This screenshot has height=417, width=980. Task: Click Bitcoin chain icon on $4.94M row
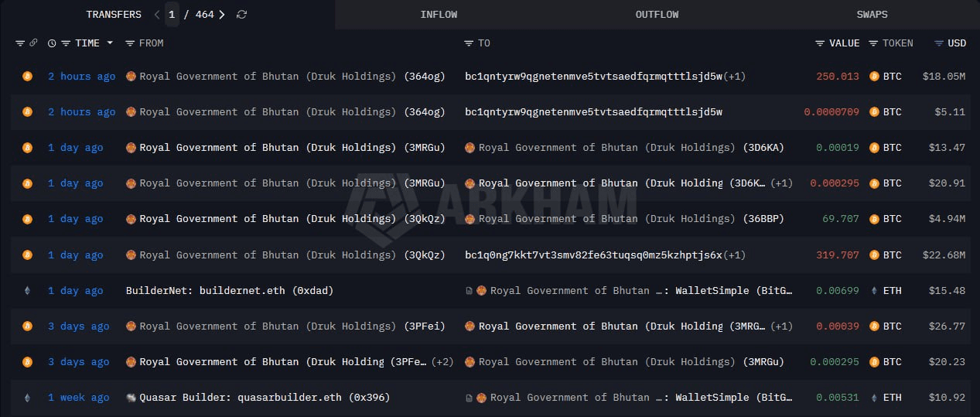[28, 219]
